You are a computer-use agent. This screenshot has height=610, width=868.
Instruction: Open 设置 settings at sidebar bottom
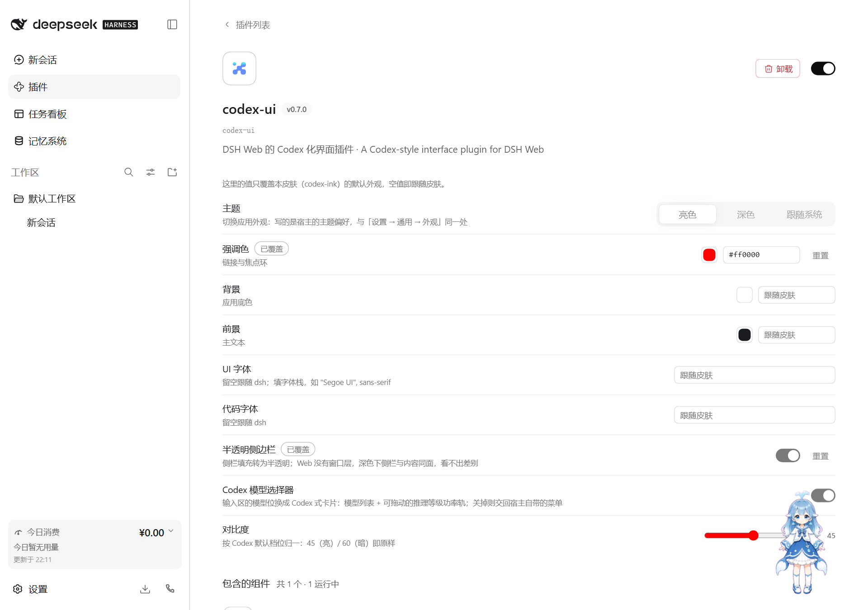pyautogui.click(x=31, y=589)
